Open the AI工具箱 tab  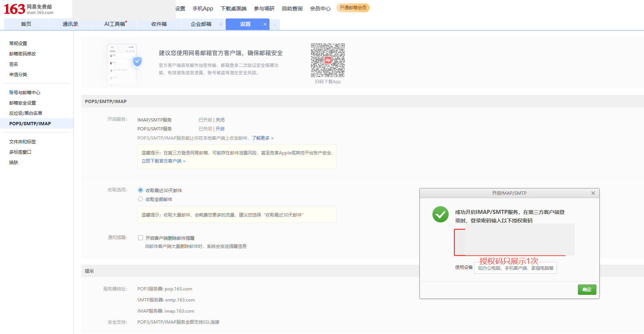(x=114, y=24)
